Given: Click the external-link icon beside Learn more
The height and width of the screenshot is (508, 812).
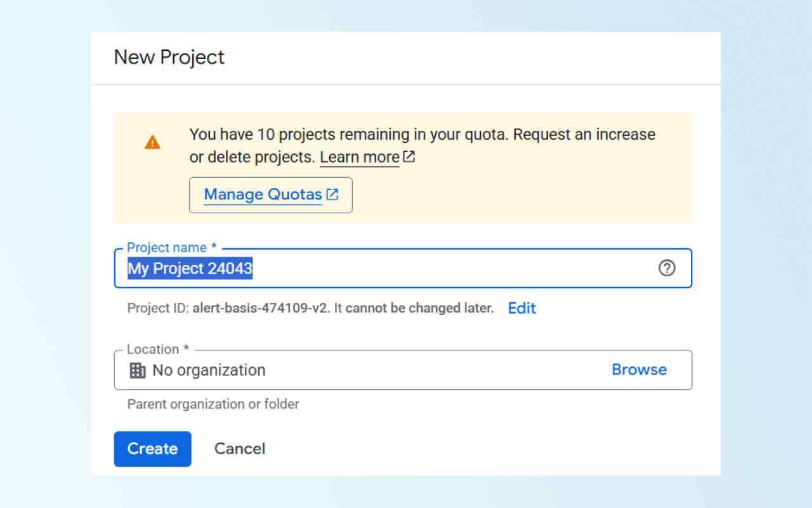Looking at the screenshot, I should pos(409,157).
